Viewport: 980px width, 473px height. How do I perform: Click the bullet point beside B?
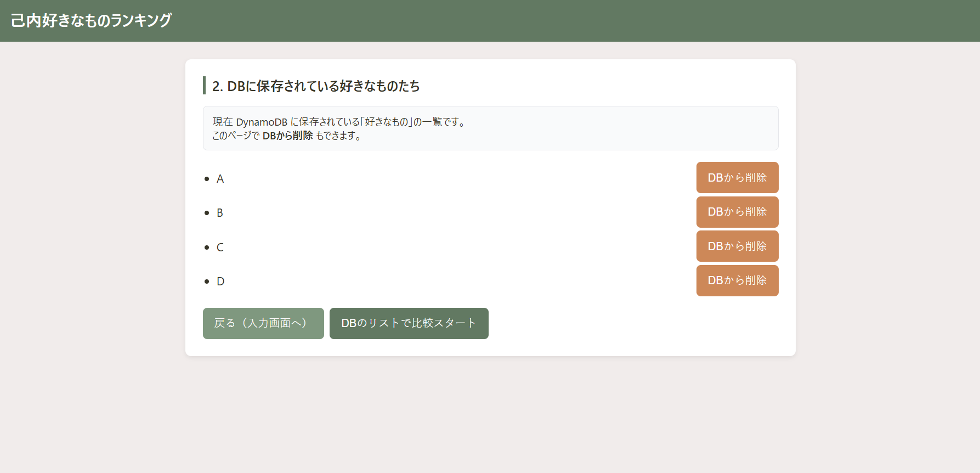click(207, 213)
